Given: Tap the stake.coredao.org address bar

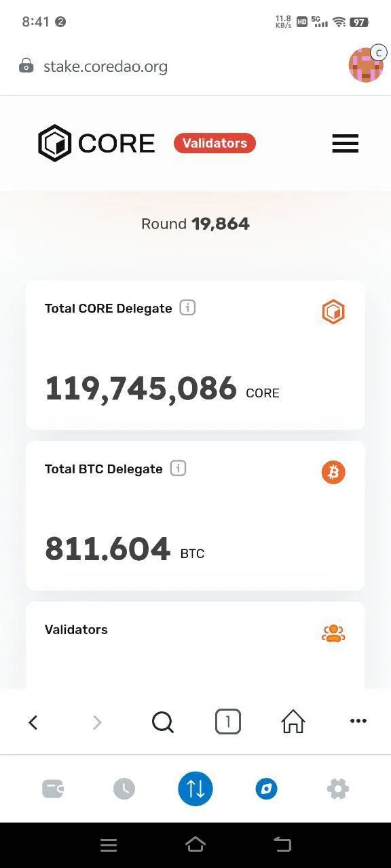Looking at the screenshot, I should tap(105, 66).
